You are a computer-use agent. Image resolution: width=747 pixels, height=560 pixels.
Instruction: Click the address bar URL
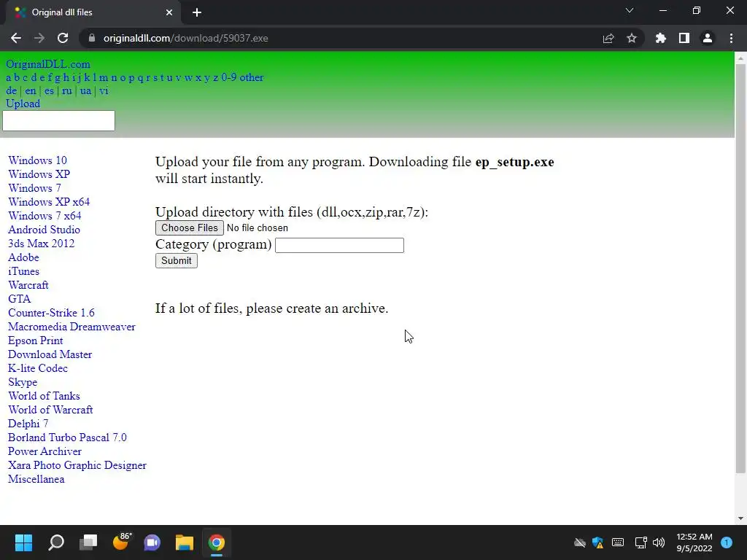(x=185, y=38)
